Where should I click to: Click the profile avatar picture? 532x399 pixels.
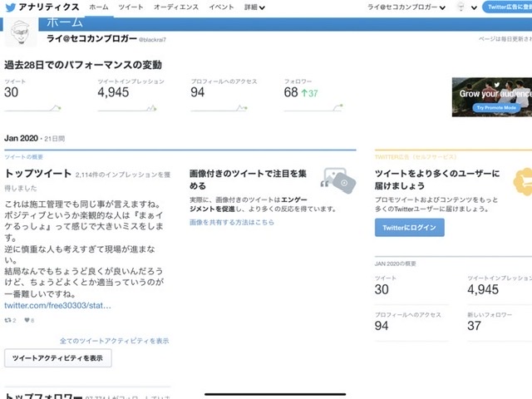pos(20,32)
